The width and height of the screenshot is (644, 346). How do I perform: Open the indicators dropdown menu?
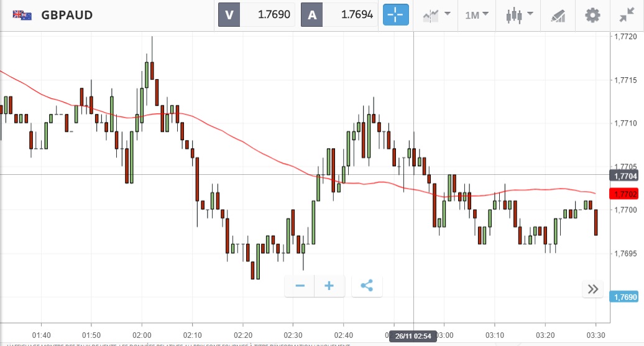click(x=436, y=15)
